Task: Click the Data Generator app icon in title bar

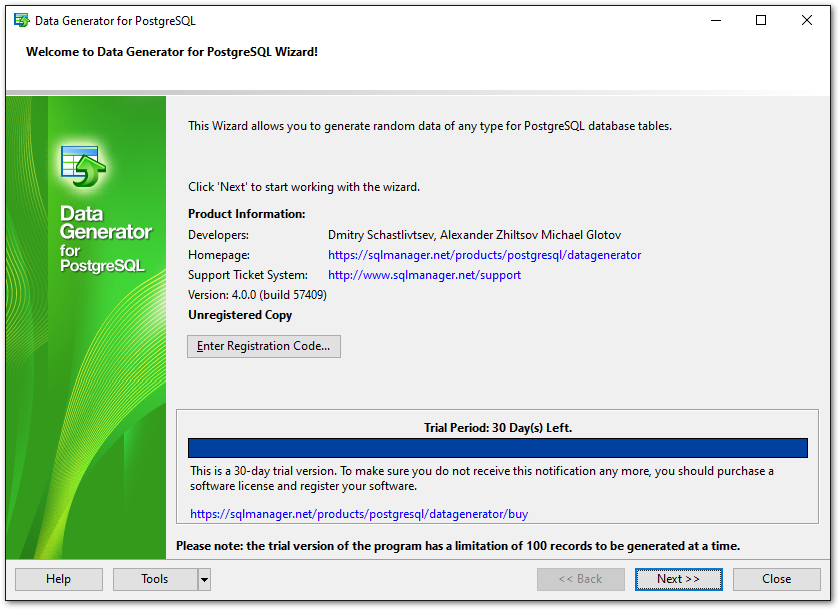Action: 21,21
